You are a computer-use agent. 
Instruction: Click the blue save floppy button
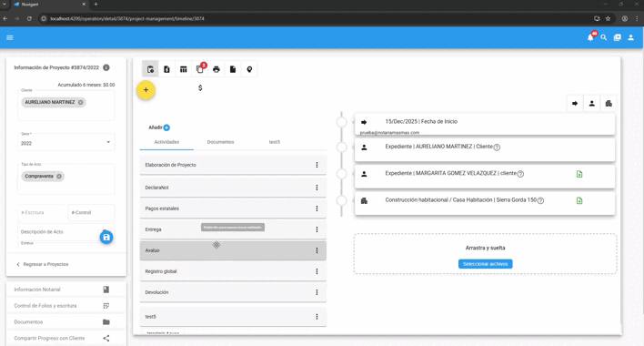[x=106, y=237]
